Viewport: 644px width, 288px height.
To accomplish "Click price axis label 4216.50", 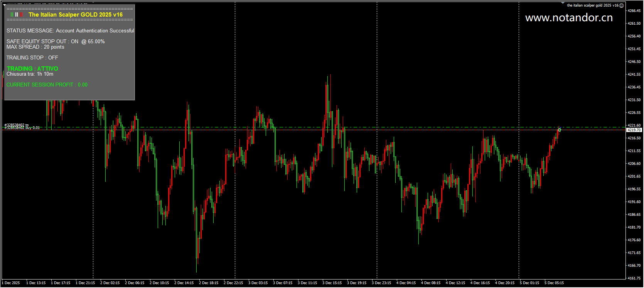I will pyautogui.click(x=634, y=138).
